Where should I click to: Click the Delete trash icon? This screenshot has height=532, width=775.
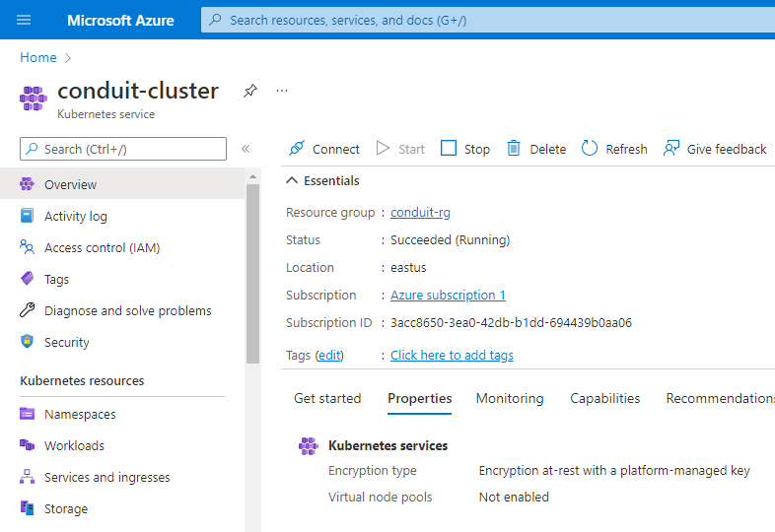click(x=514, y=148)
